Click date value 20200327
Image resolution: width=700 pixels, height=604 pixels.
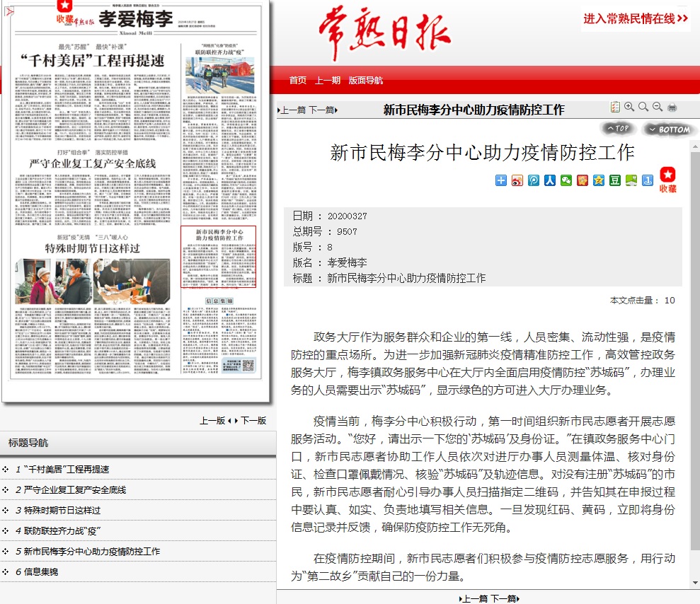pyautogui.click(x=348, y=216)
